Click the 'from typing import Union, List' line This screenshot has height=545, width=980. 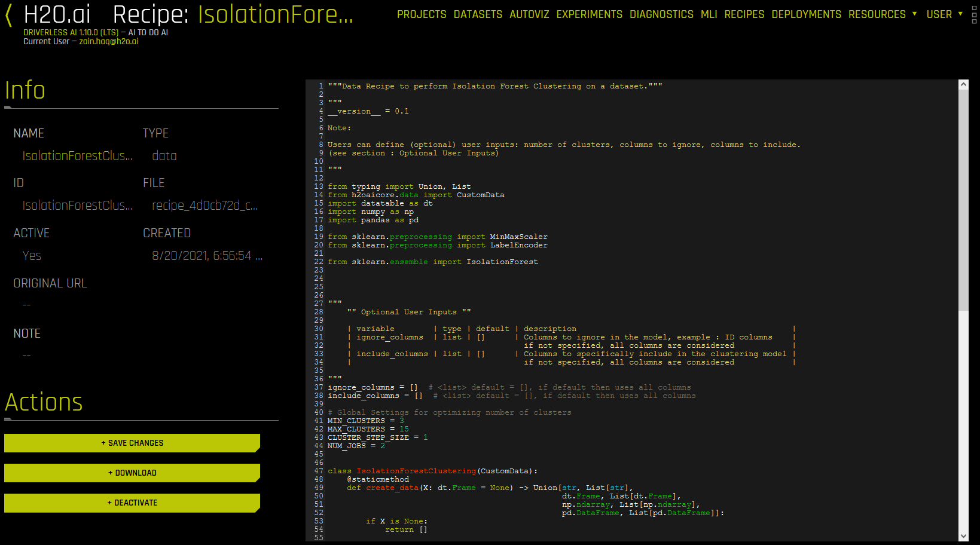(399, 186)
